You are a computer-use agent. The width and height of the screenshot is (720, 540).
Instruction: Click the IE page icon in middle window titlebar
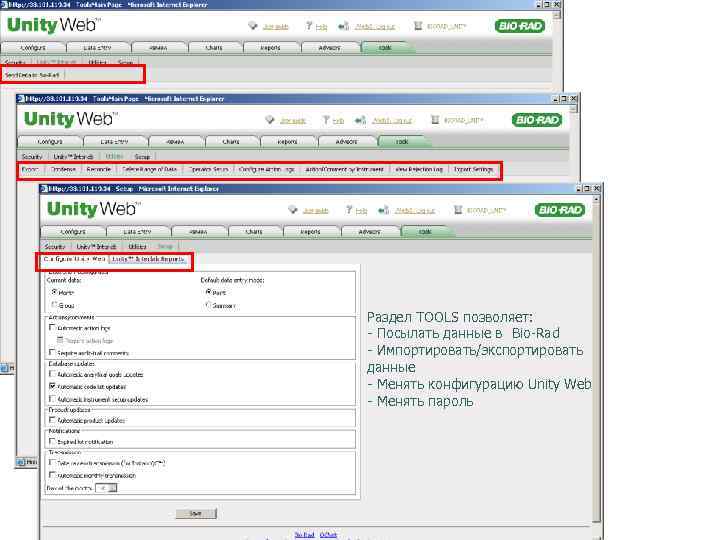21,98
